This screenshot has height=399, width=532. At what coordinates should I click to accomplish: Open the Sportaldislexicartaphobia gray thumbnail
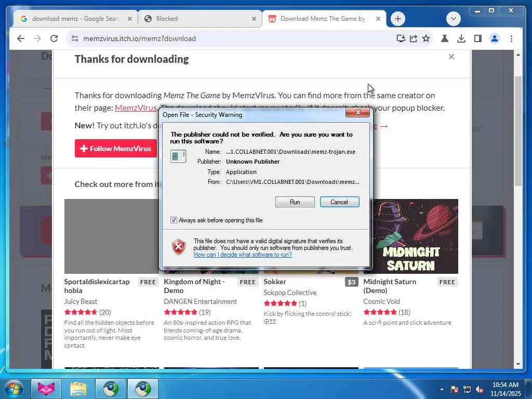click(112, 236)
